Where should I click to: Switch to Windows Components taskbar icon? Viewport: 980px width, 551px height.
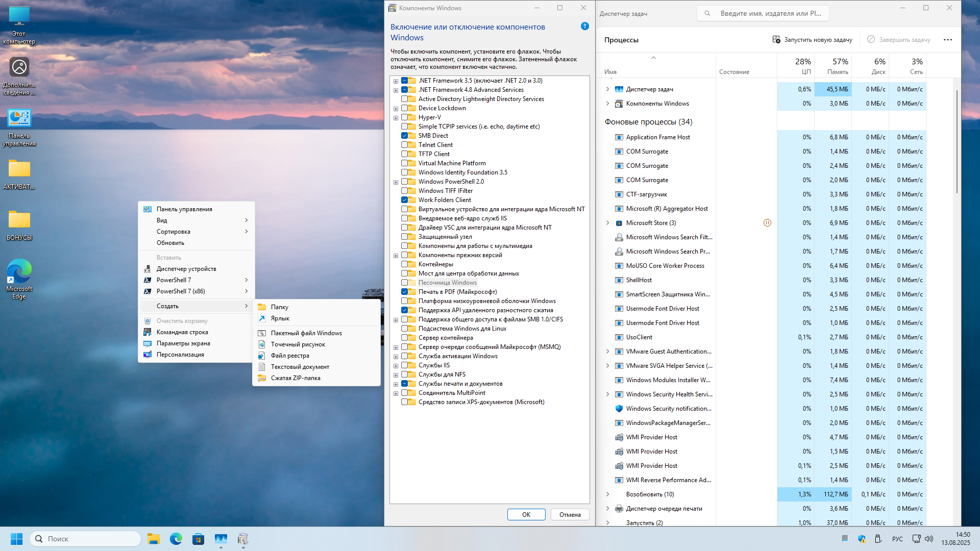pos(243,539)
